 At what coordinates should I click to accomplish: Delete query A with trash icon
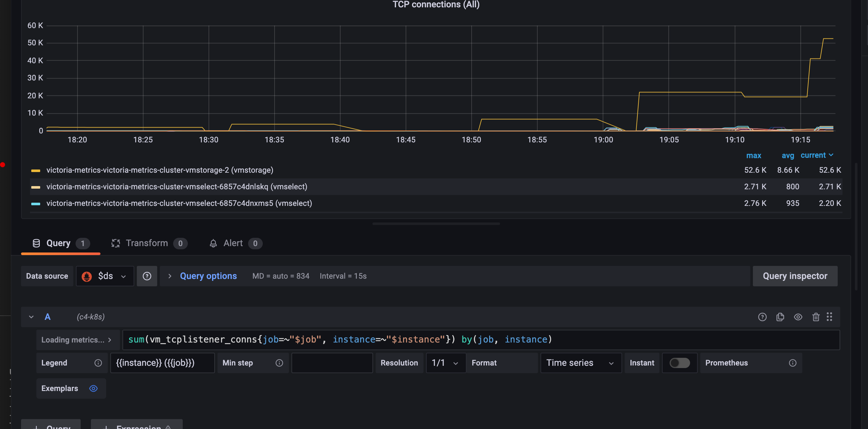click(815, 317)
